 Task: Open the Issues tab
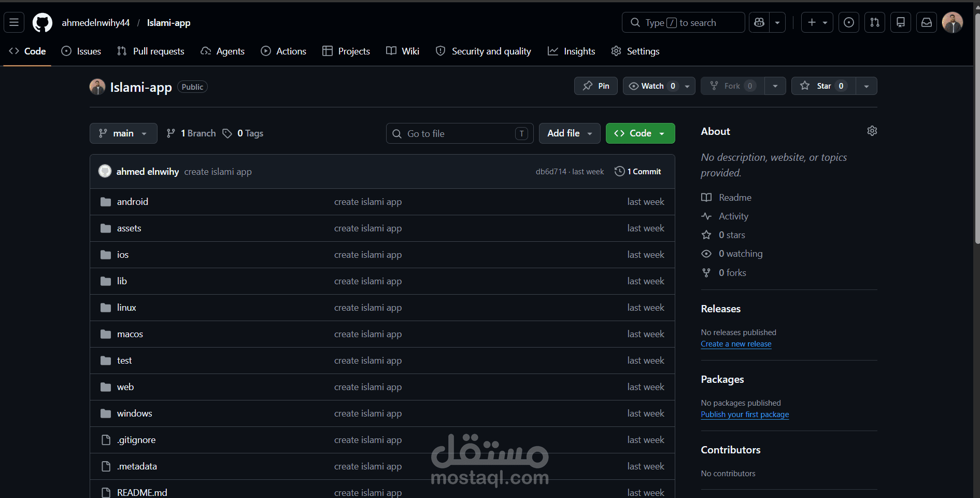tap(81, 51)
